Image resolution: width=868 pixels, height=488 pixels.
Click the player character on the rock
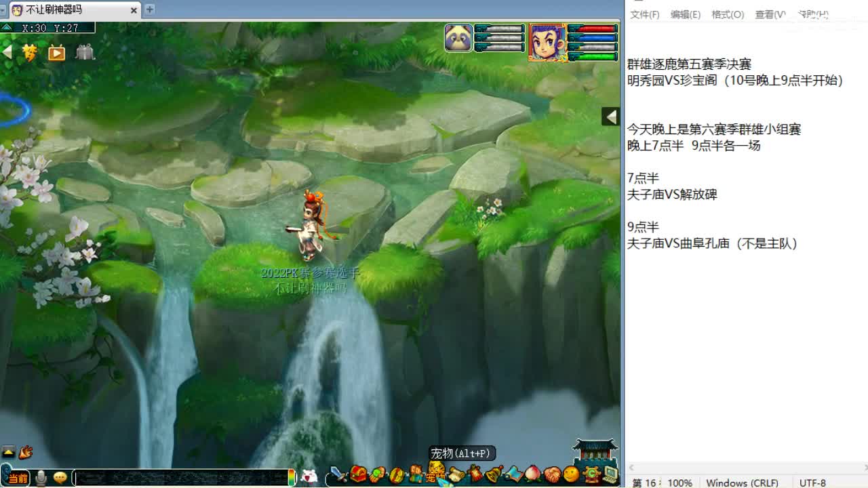coord(311,225)
